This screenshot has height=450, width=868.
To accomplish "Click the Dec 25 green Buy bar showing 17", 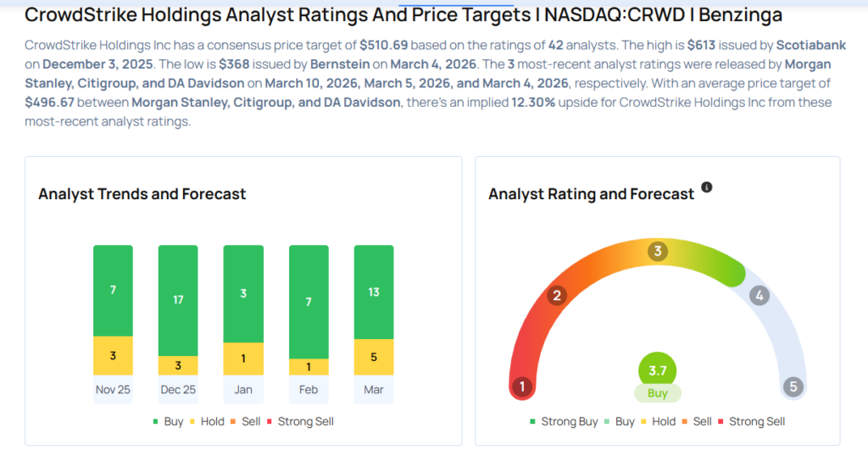I will 178,300.
